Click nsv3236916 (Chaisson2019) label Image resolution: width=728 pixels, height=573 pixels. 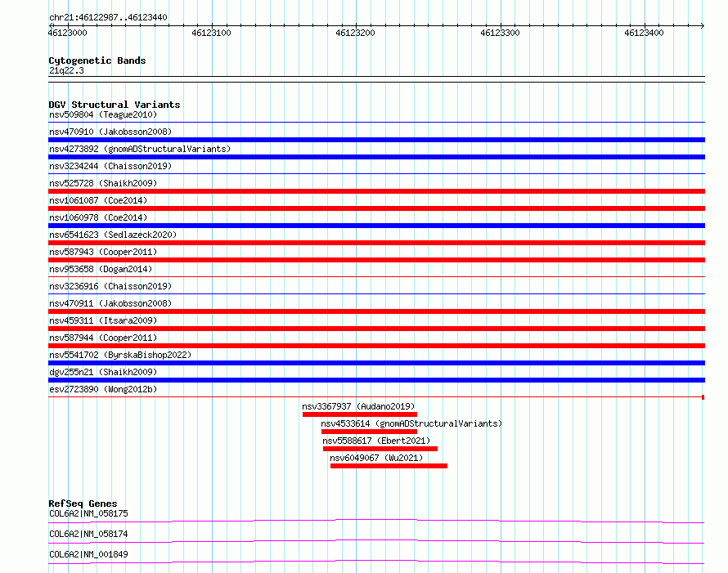110,286
